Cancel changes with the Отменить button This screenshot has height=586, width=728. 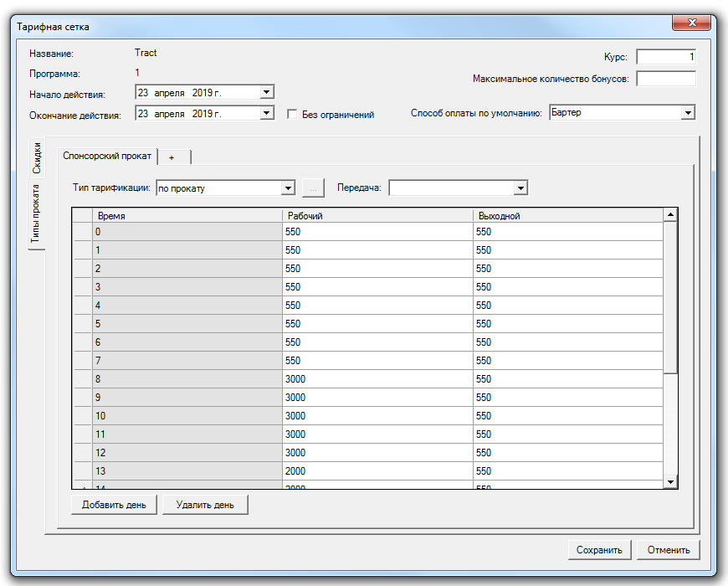(x=669, y=550)
